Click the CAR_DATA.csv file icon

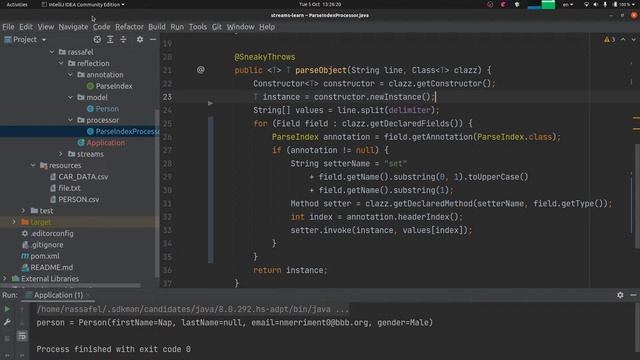pos(53,177)
